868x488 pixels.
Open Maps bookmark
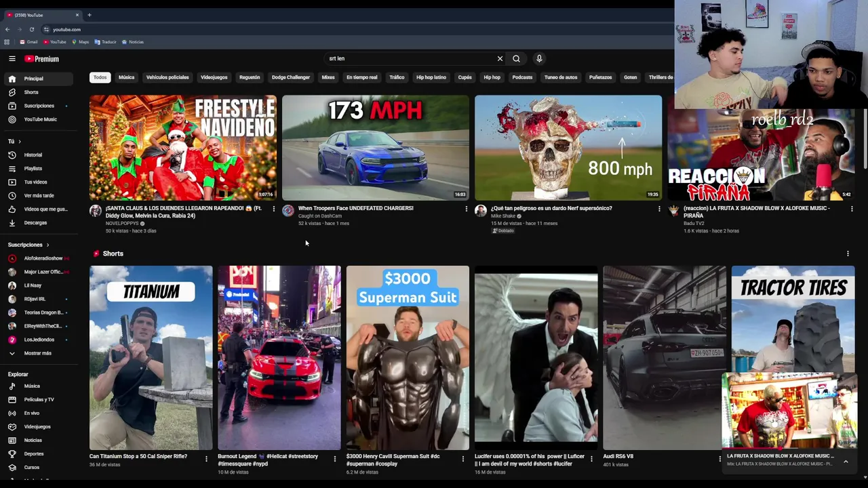80,42
